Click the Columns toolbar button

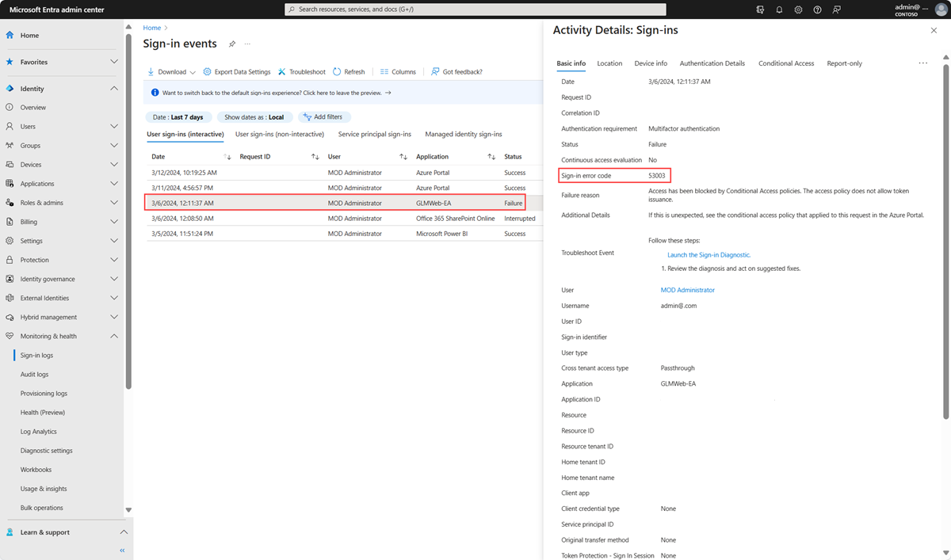coord(398,72)
